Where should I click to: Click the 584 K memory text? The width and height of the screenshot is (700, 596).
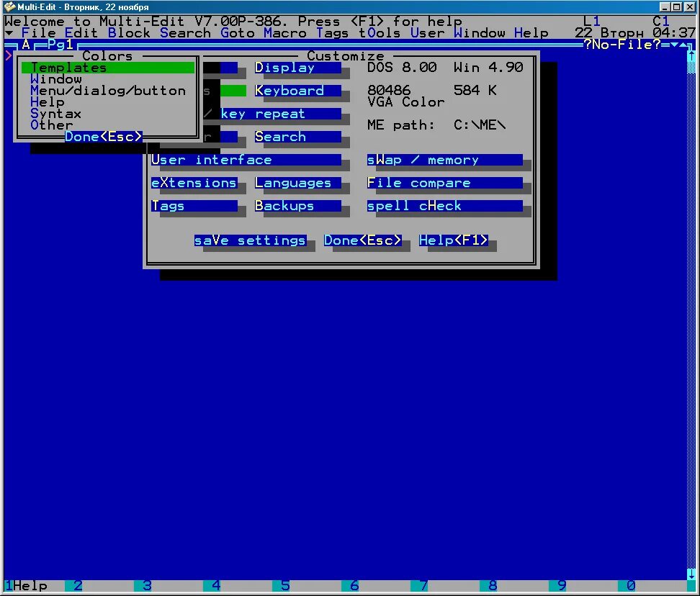(x=475, y=91)
